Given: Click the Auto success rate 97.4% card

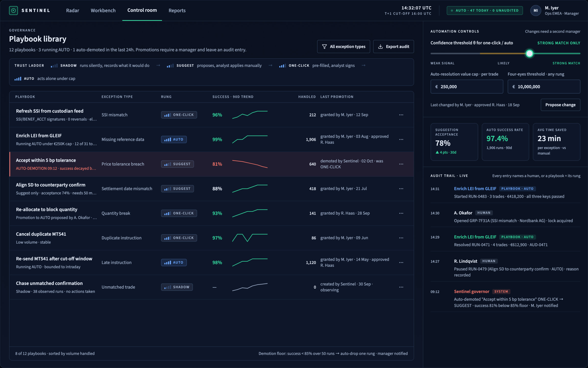Looking at the screenshot, I should pos(505,142).
